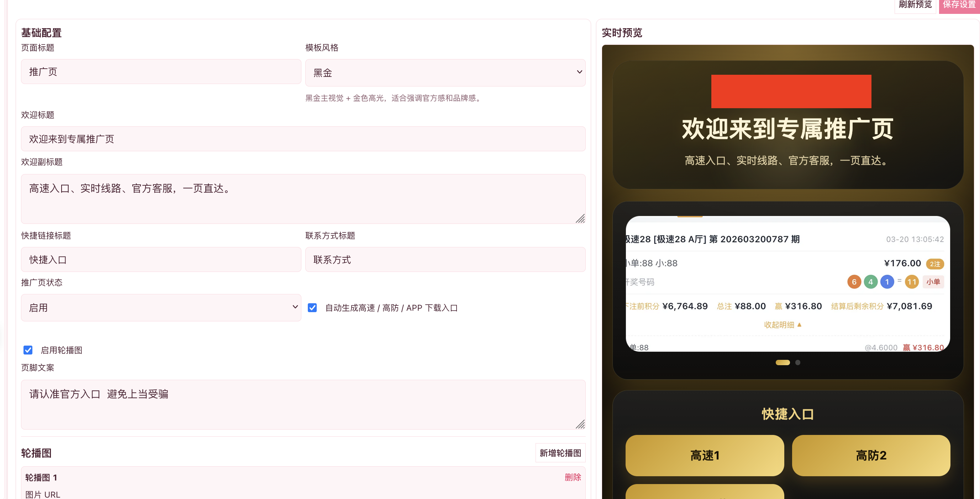Click the 轮播图 1 item title

click(41, 478)
